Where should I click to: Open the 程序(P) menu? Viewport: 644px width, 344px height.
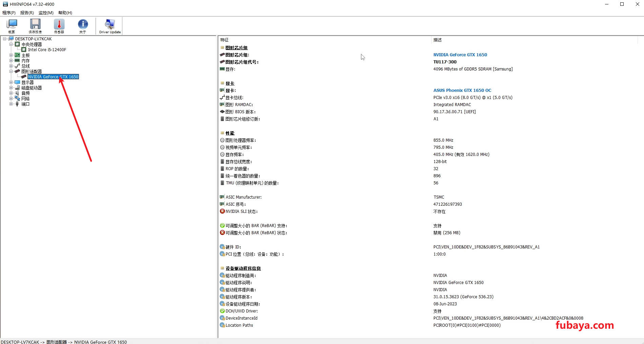tap(9, 13)
